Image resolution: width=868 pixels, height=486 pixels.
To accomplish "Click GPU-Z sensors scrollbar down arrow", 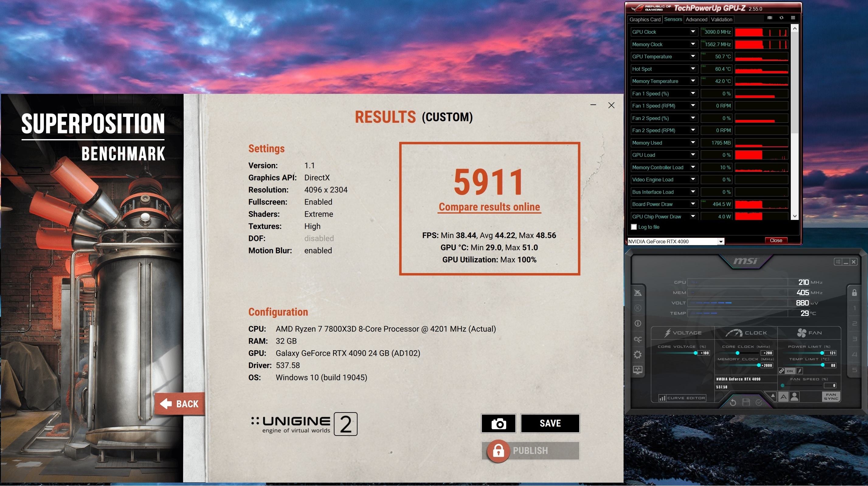I will pyautogui.click(x=794, y=216).
